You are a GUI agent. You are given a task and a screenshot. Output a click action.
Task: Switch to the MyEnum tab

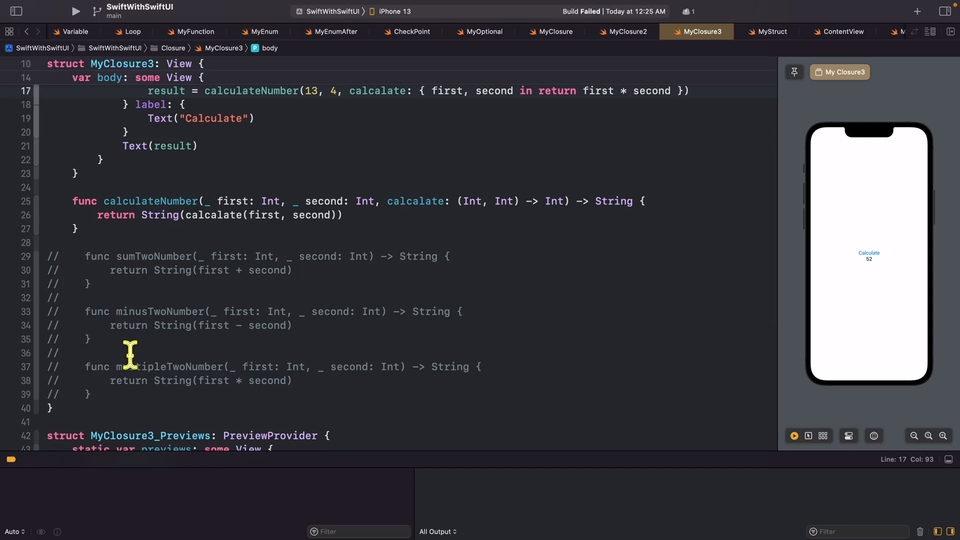click(260, 31)
